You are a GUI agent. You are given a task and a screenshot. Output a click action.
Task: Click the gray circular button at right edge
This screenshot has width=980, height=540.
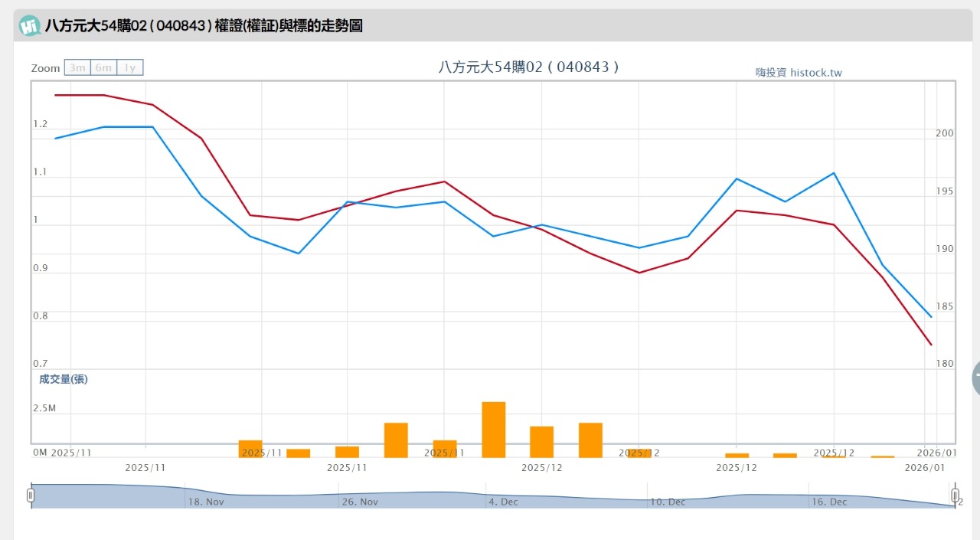point(975,378)
